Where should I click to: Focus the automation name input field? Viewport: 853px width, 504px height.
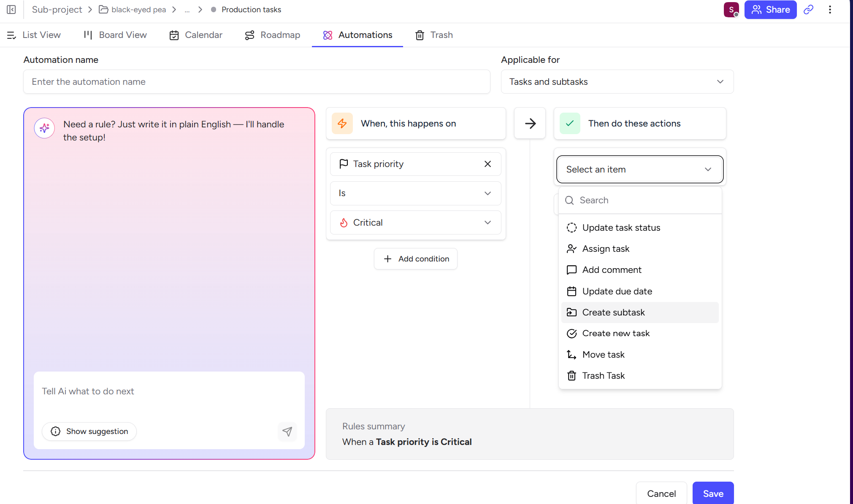coord(257,82)
